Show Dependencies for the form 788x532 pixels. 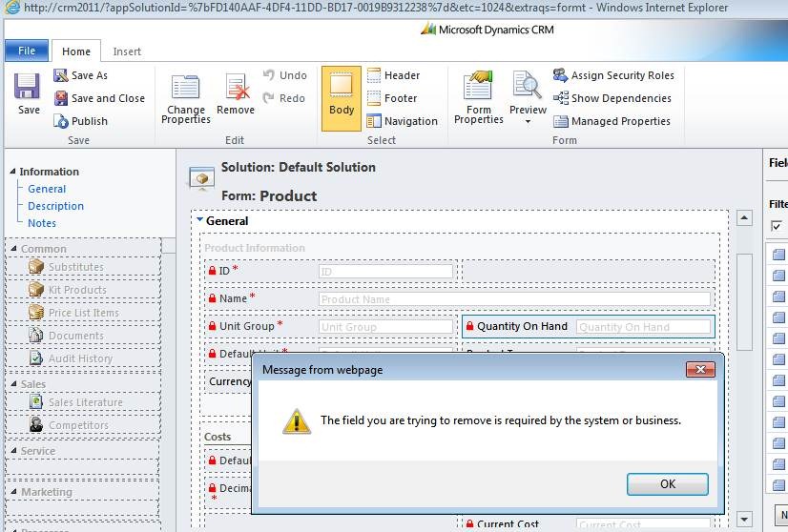(x=612, y=98)
